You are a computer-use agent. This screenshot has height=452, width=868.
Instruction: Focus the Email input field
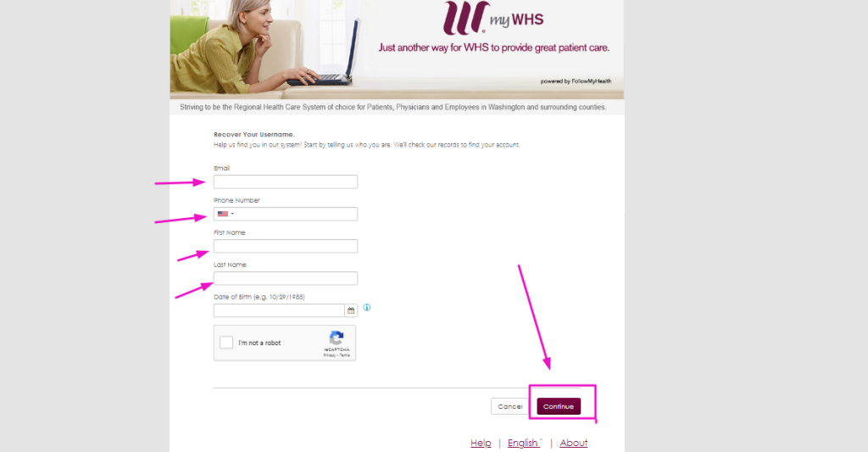click(286, 181)
